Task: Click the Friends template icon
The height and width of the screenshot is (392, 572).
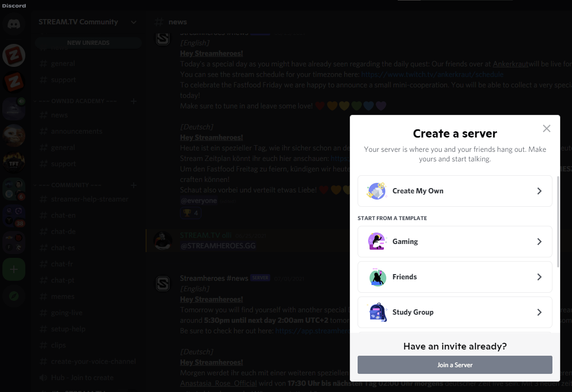Action: click(x=376, y=277)
